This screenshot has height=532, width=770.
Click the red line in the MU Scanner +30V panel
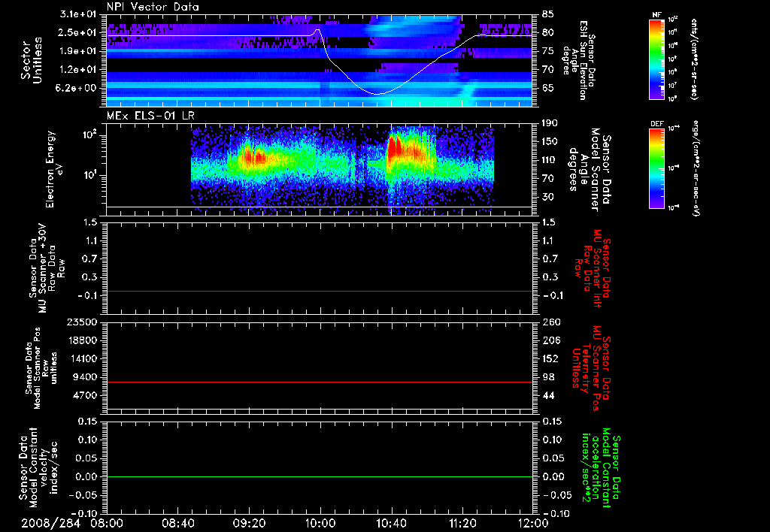pos(320,291)
